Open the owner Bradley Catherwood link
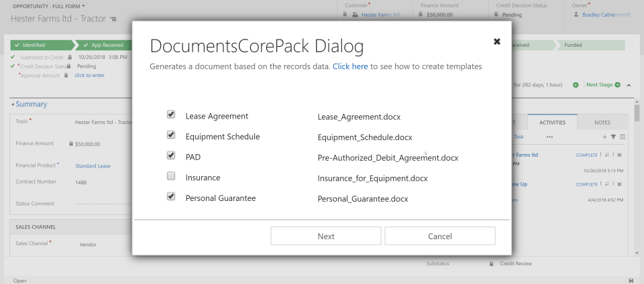The width and height of the screenshot is (644, 284). [606, 15]
